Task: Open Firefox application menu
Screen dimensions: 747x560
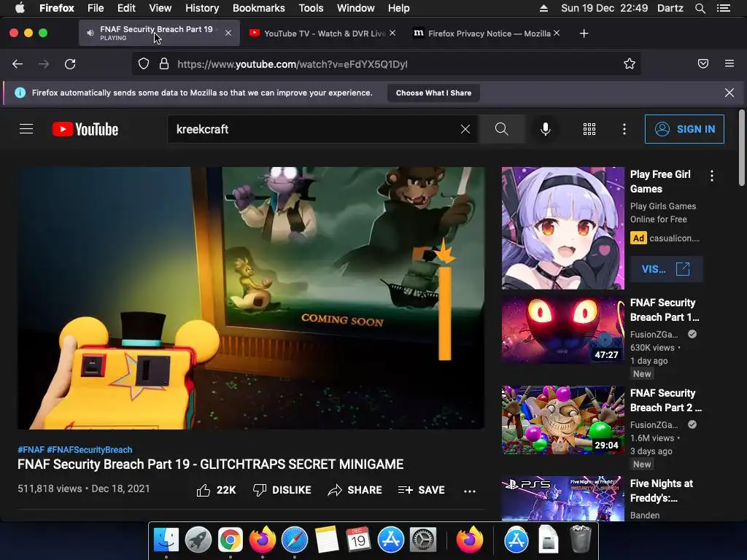Action: 729,63
